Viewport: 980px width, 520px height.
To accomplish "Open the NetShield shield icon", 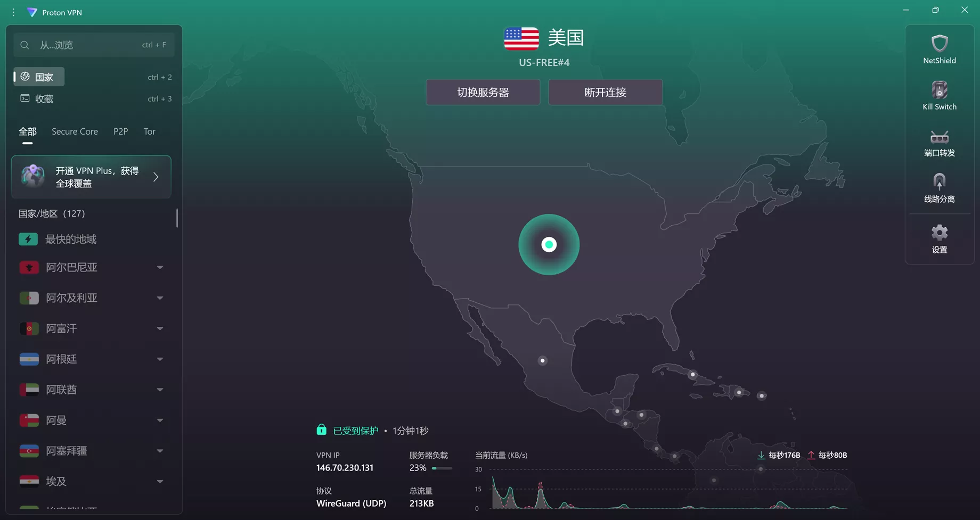I will [939, 44].
